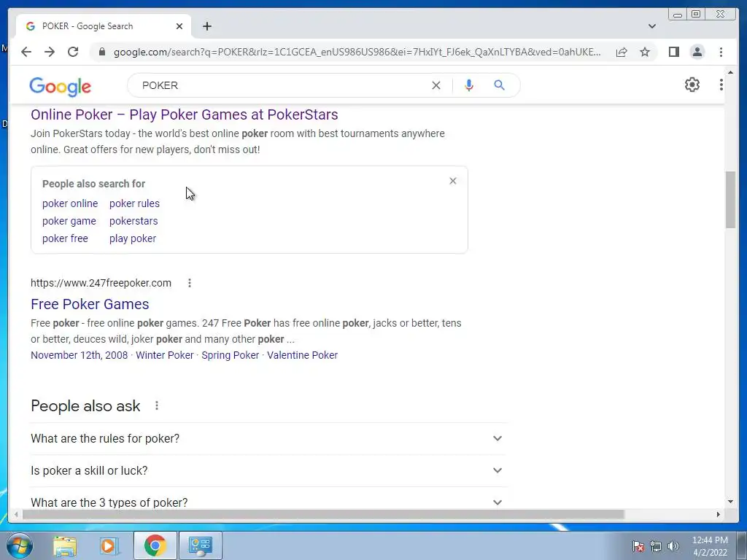Open the Free Poker Games result
Image resolution: width=747 pixels, height=560 pixels.
pos(90,304)
